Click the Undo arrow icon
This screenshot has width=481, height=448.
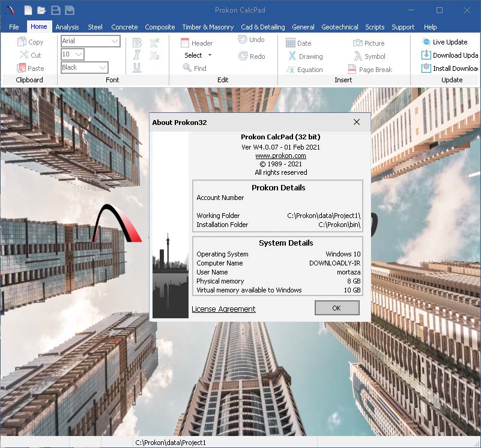[x=243, y=40]
